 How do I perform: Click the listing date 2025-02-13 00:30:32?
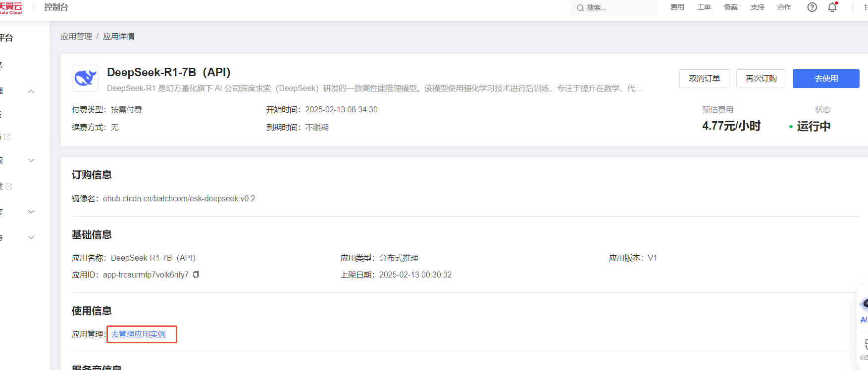[415, 275]
